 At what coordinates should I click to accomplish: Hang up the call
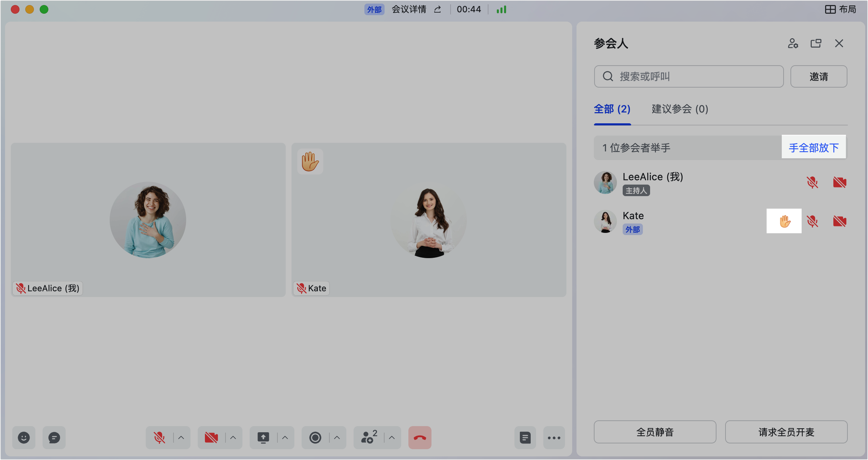(x=420, y=438)
